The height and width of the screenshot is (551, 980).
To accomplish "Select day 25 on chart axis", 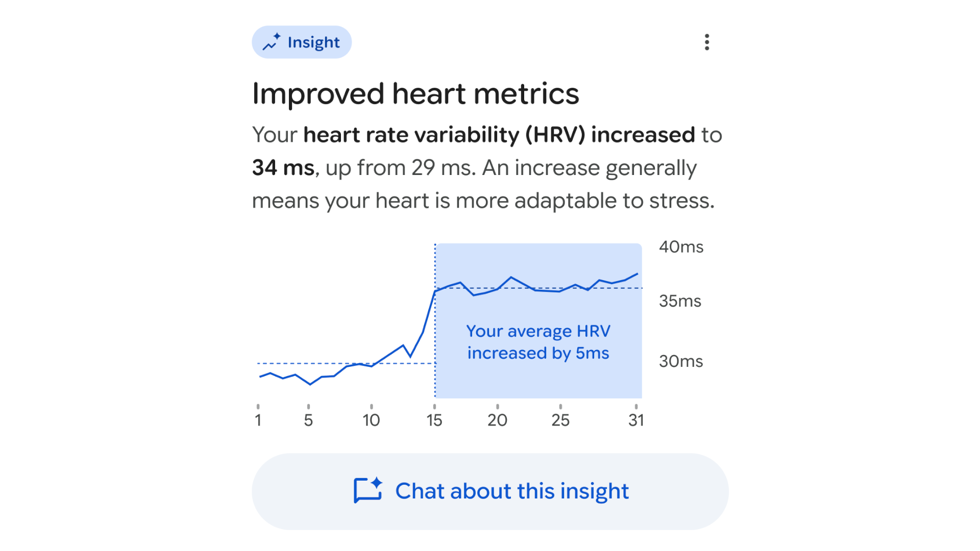I will pos(560,420).
